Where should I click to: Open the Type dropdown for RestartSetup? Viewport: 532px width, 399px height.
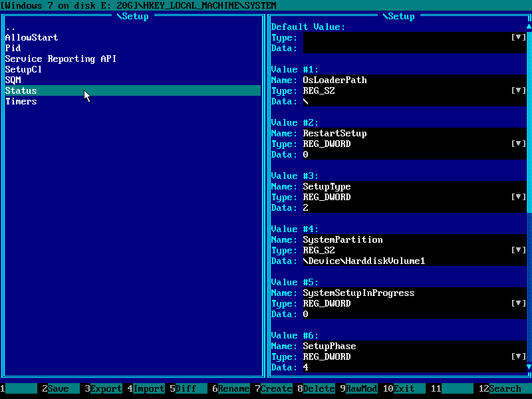tap(519, 144)
